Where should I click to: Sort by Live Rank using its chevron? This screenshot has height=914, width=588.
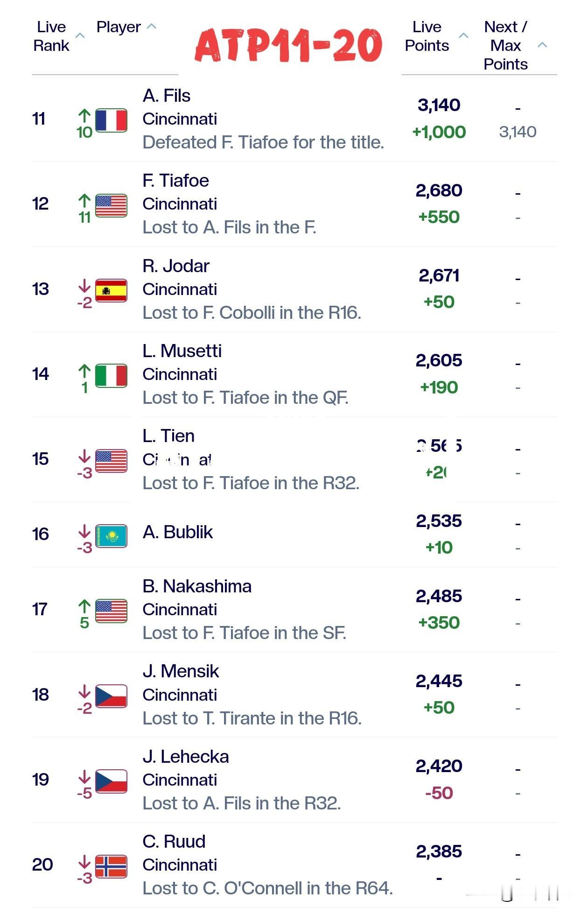tap(80, 35)
